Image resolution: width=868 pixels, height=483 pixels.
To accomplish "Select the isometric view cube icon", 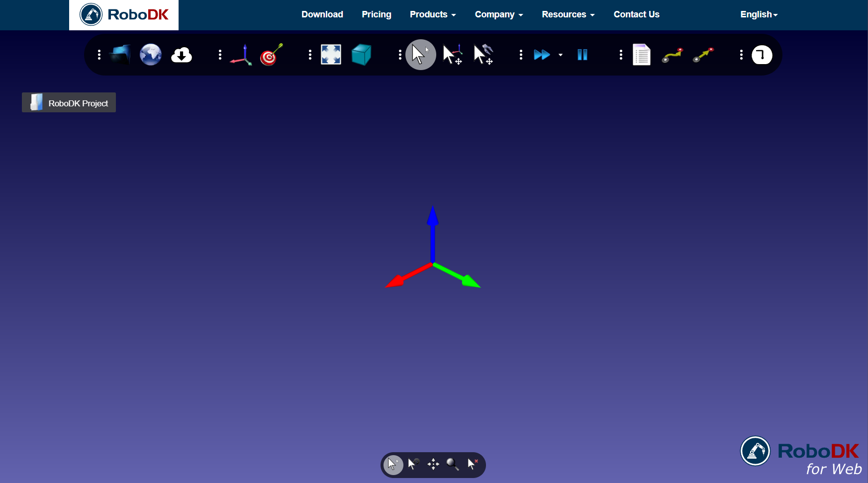I will pos(361,55).
